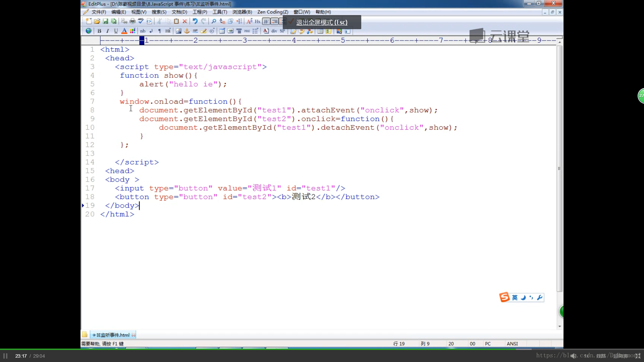Toggle Sogou IME 英 language mode
The height and width of the screenshot is (362, 644).
click(515, 298)
